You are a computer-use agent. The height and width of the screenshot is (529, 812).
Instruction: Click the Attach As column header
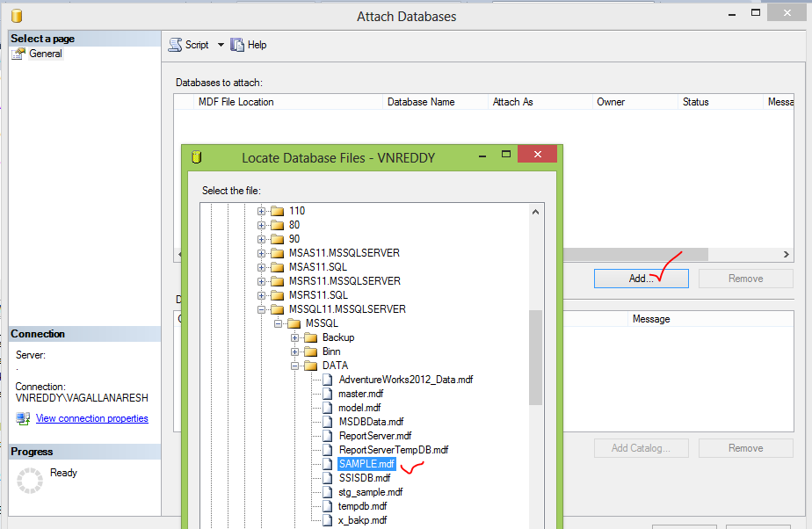pyautogui.click(x=540, y=102)
